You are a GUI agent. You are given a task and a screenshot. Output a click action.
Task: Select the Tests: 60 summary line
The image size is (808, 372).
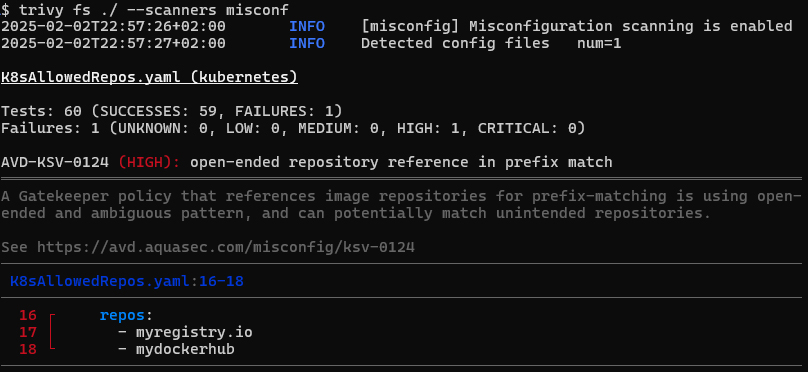(x=172, y=111)
